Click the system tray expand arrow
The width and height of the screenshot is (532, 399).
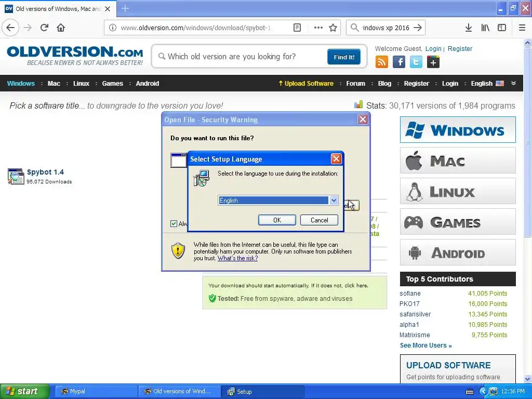coord(484,392)
